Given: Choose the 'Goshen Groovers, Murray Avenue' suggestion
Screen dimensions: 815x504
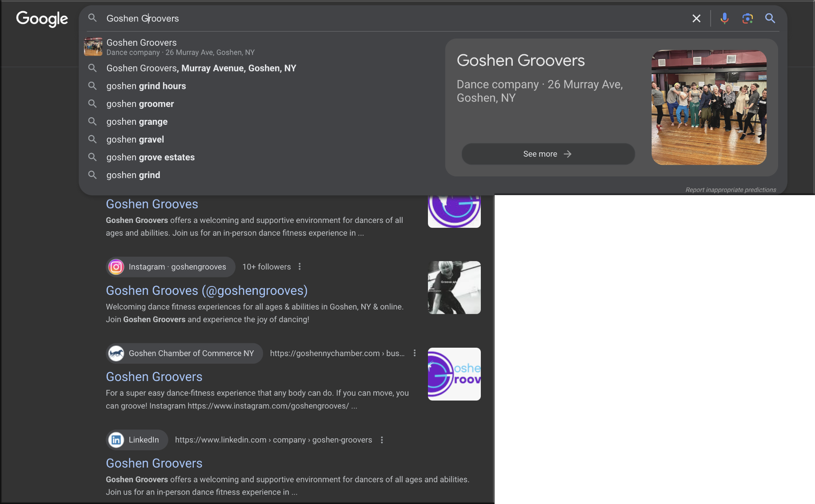Looking at the screenshot, I should pos(201,68).
